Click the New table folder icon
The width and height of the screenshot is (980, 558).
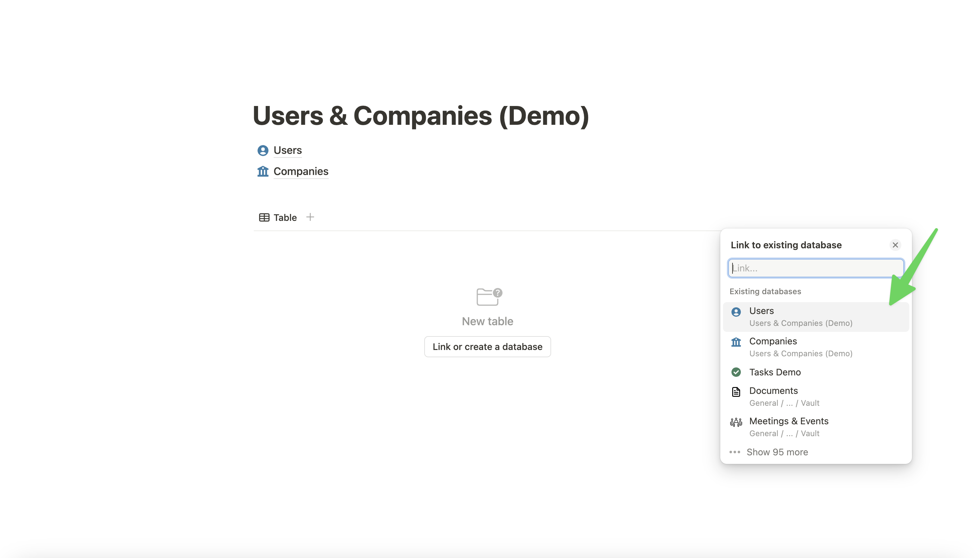tap(489, 296)
